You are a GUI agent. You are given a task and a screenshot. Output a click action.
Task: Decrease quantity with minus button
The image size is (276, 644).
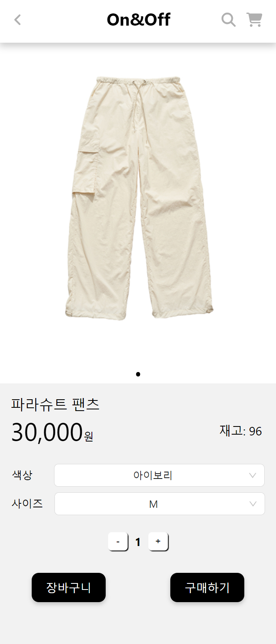[x=118, y=542]
